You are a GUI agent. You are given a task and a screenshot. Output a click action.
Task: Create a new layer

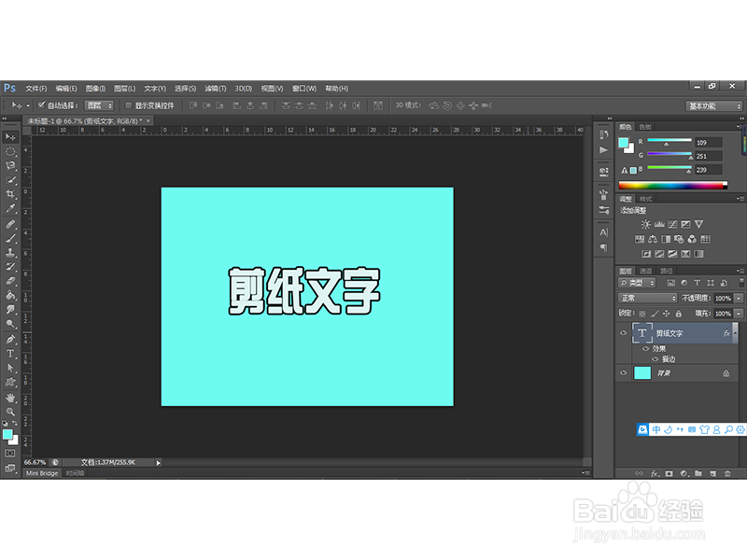point(713,473)
